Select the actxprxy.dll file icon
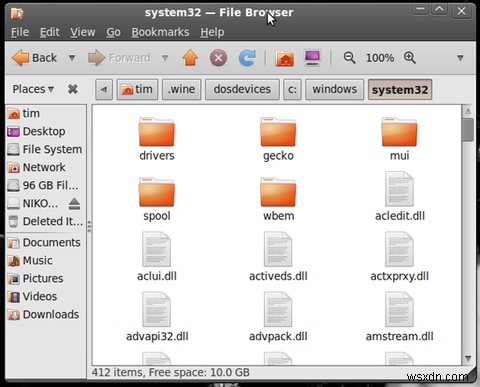The height and width of the screenshot is (387, 480). (399, 249)
